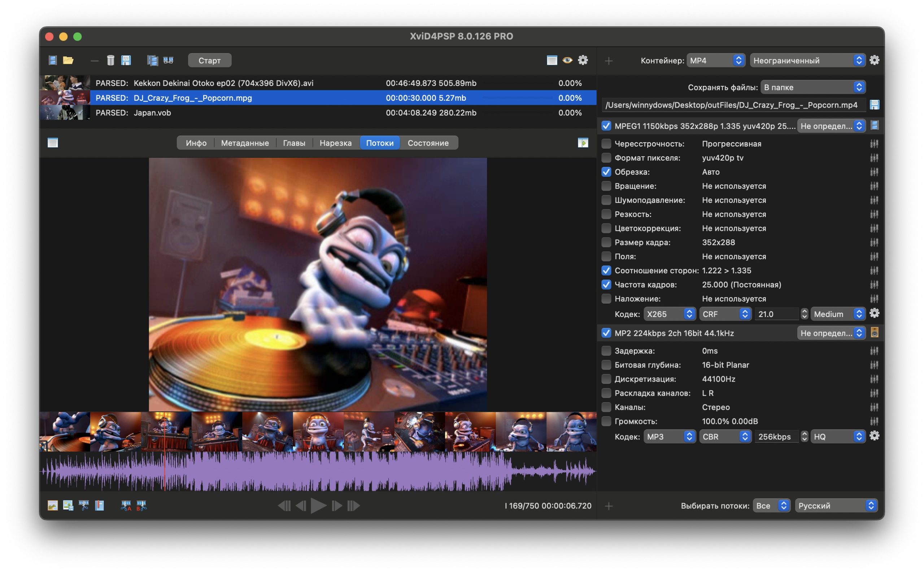This screenshot has width=924, height=572.
Task: Open X265 video codec settings gear
Action: pyautogui.click(x=875, y=313)
